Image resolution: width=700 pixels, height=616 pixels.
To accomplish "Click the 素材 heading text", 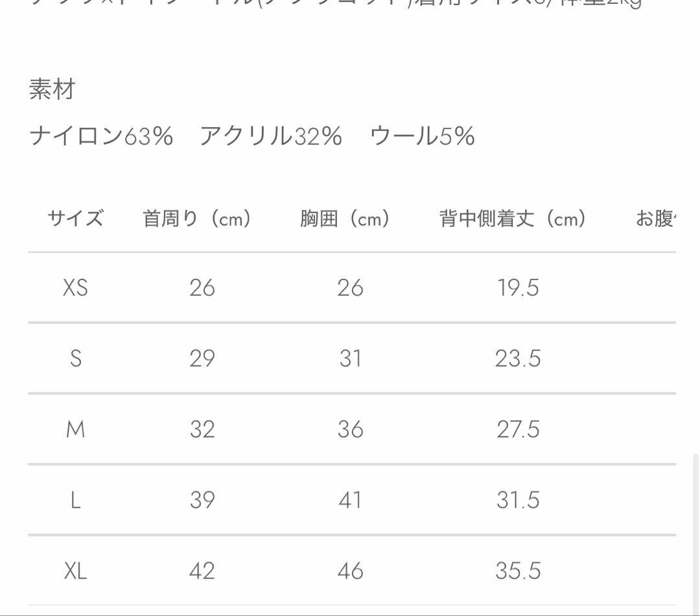I will (x=52, y=89).
